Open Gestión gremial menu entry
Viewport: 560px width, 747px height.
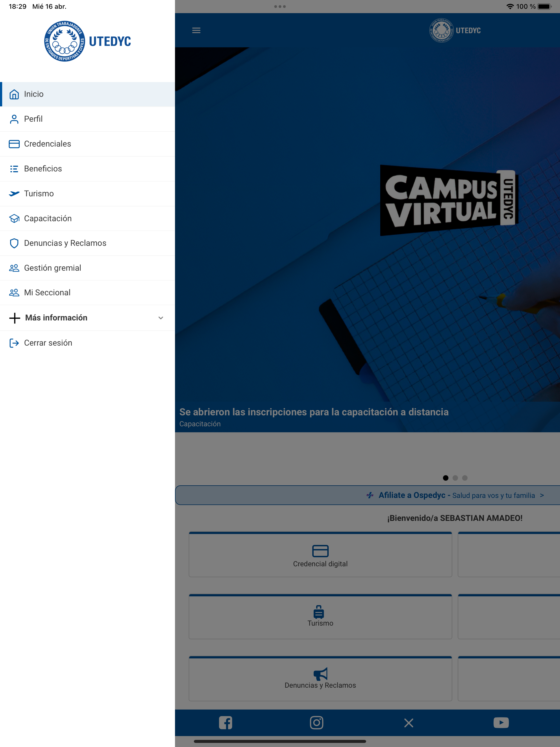pos(87,268)
